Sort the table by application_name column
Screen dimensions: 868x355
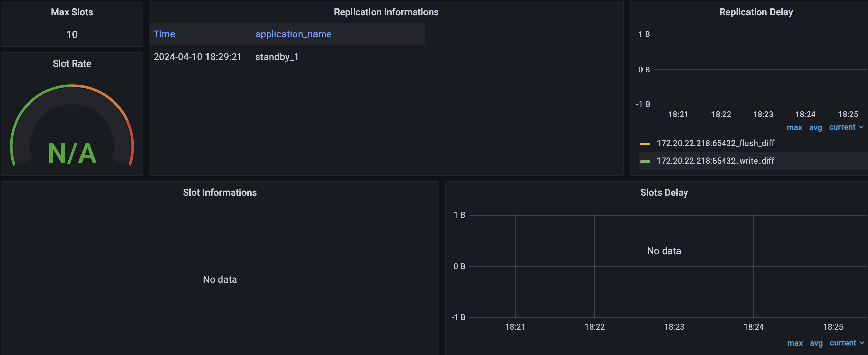pyautogui.click(x=293, y=34)
